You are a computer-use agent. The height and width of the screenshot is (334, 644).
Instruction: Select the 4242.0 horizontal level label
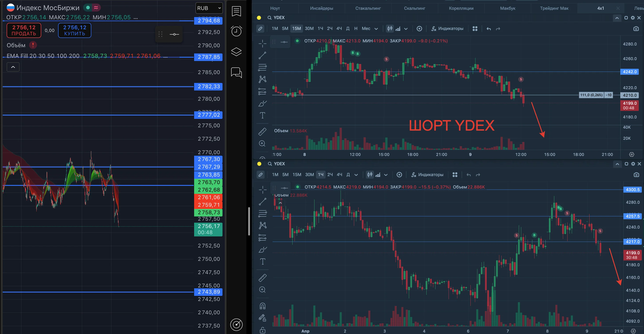click(630, 72)
